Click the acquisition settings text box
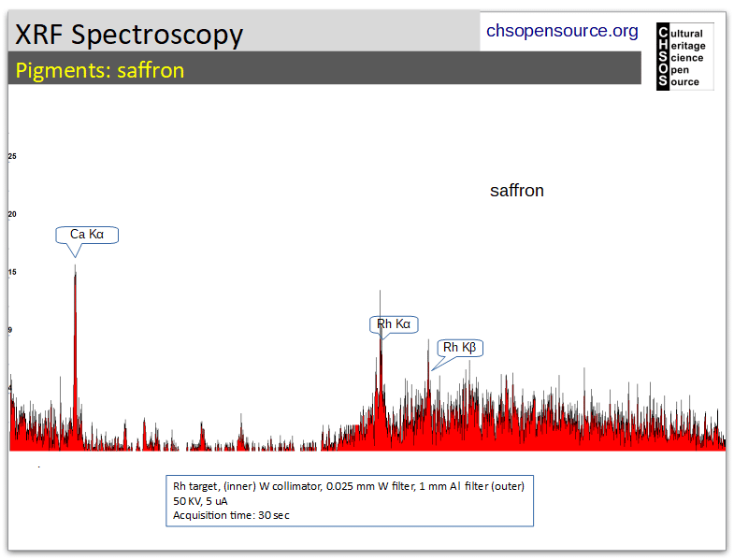This screenshot has width=734, height=560. [350, 501]
